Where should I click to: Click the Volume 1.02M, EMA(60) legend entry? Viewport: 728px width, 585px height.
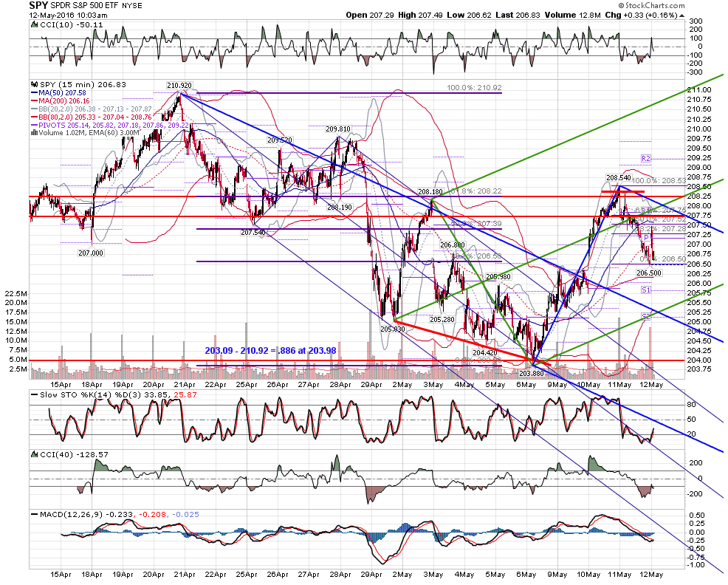85,133
